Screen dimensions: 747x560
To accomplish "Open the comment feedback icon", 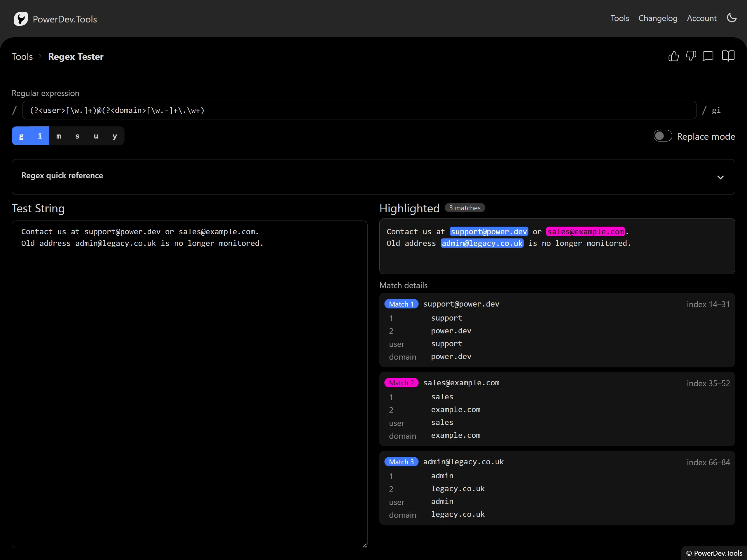I will coord(708,56).
